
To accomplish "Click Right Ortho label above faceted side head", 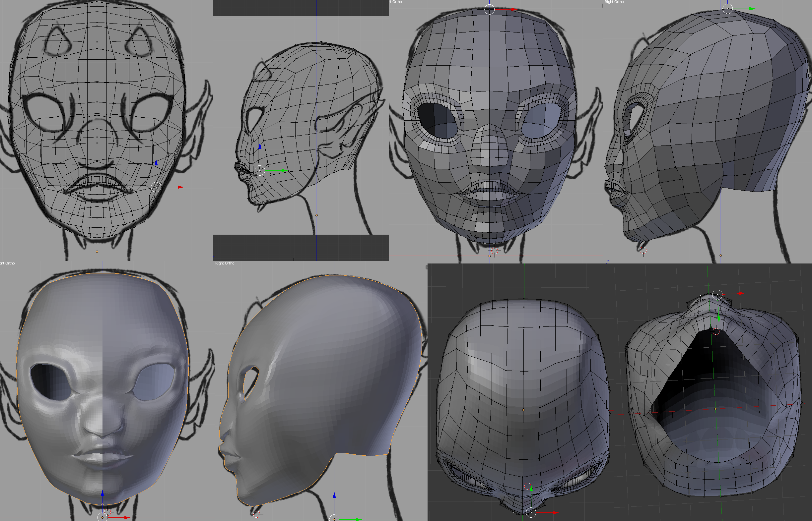I will [x=614, y=2].
